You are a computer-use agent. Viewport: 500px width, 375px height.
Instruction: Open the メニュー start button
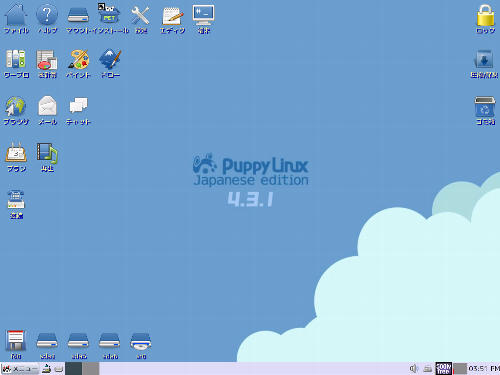(20, 369)
